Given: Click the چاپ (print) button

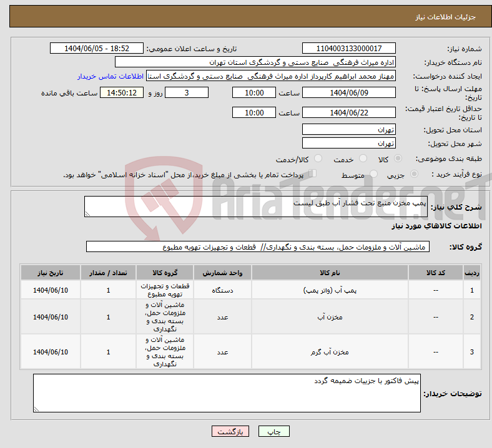Looking at the screenshot, I should (273, 431).
